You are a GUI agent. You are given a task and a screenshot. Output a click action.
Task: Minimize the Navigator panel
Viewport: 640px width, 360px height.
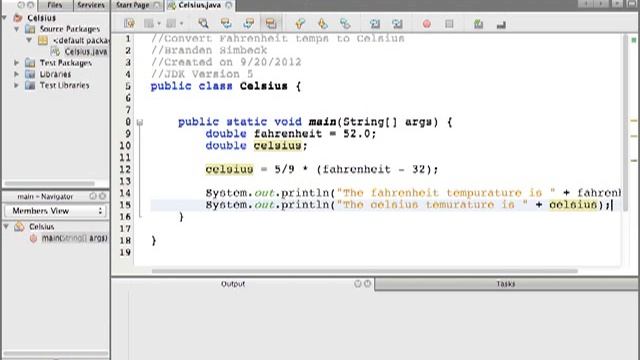[93, 196]
